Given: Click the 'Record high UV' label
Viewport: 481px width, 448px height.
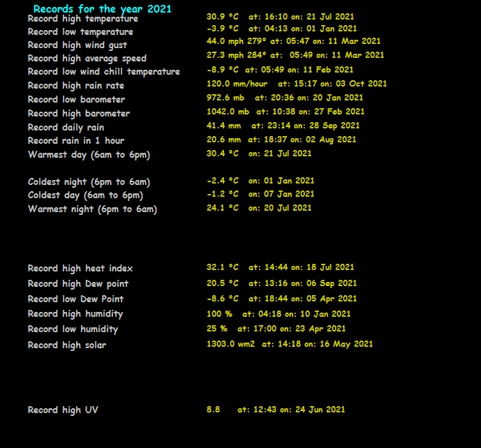Looking at the screenshot, I should click(x=63, y=410).
